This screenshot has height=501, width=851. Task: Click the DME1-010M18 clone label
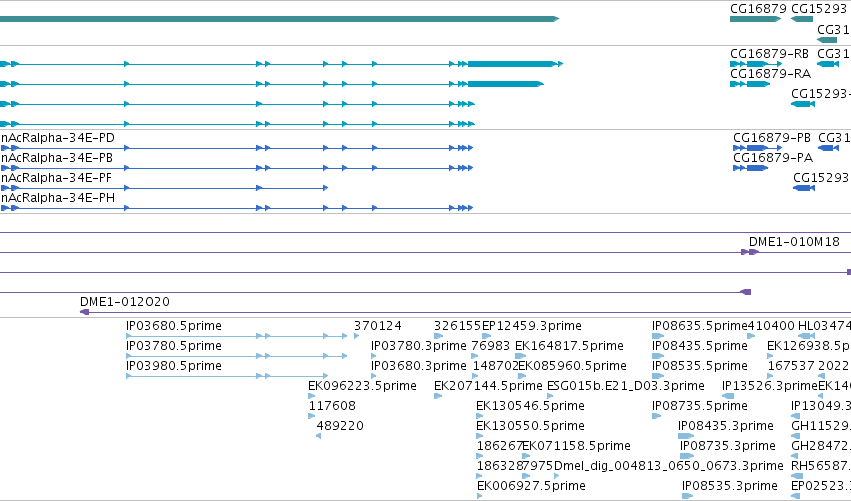794,242
